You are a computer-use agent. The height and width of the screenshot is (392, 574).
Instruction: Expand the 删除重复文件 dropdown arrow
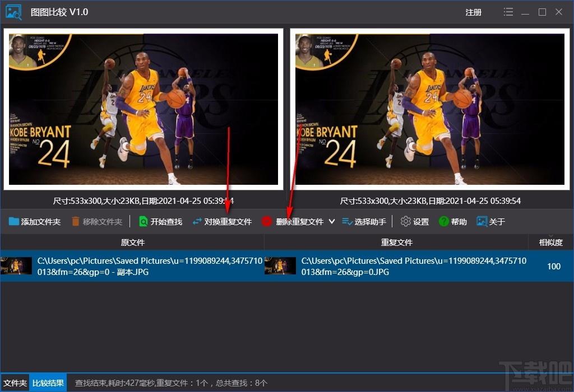(x=332, y=221)
